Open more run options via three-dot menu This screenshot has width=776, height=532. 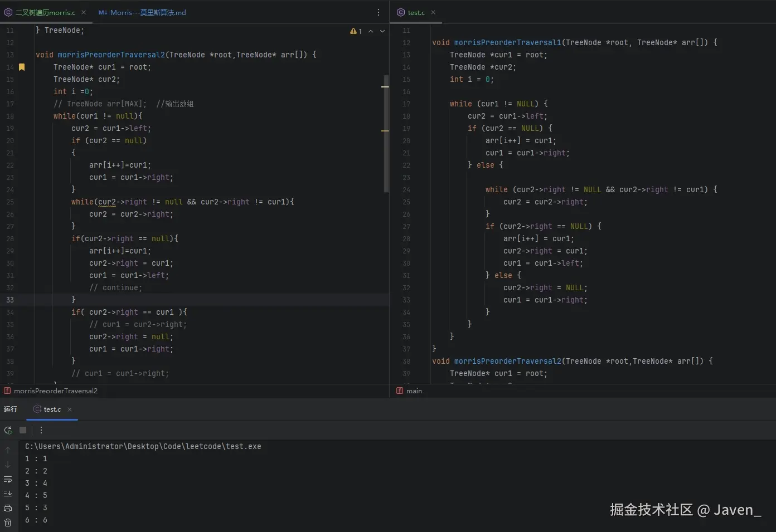point(41,430)
